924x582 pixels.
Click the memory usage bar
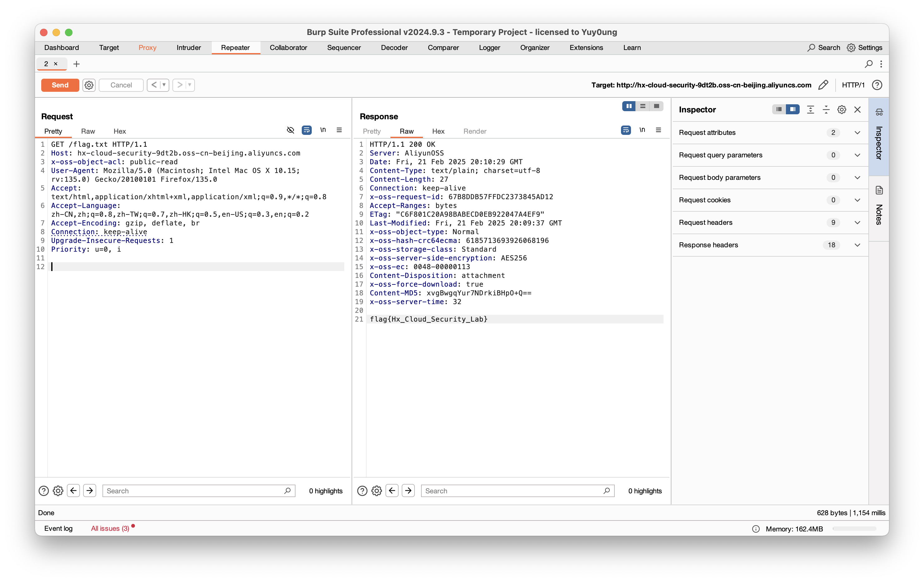tap(854, 529)
